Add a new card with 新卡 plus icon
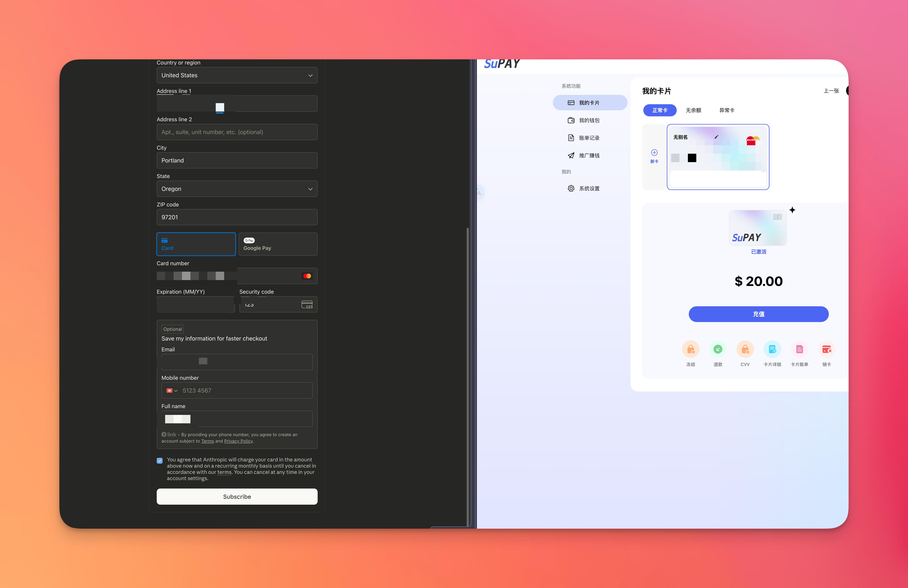The height and width of the screenshot is (588, 908). [654, 153]
